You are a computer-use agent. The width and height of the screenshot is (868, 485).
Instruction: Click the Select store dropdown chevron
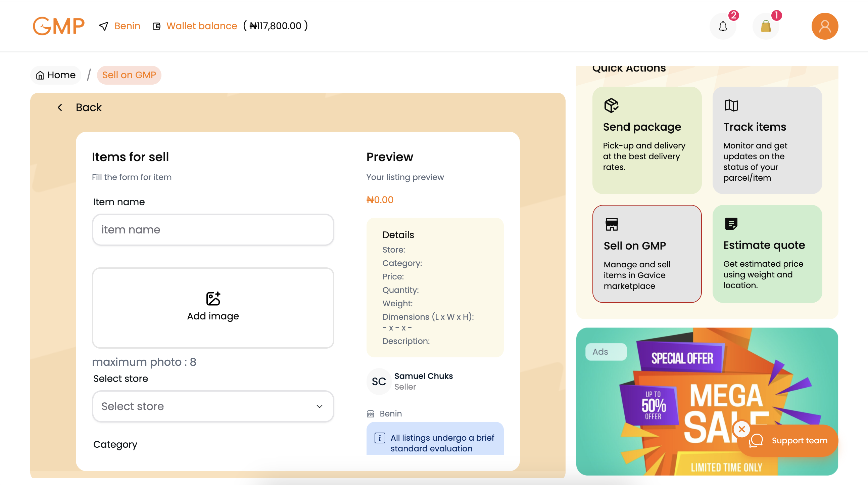(x=320, y=406)
